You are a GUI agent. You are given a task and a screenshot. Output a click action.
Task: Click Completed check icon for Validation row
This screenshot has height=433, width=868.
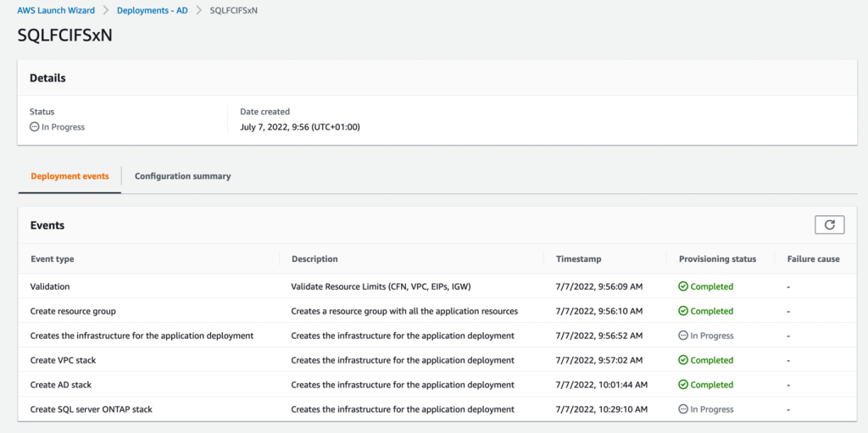pyautogui.click(x=683, y=286)
